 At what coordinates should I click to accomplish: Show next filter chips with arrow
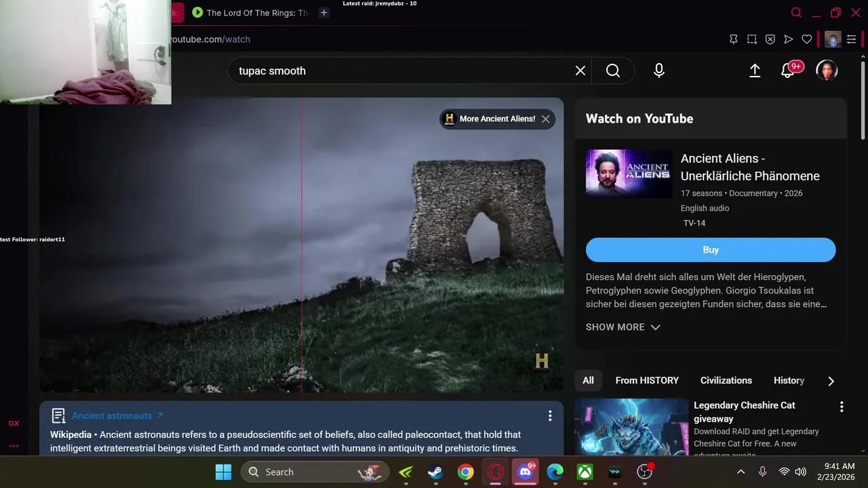tap(831, 381)
